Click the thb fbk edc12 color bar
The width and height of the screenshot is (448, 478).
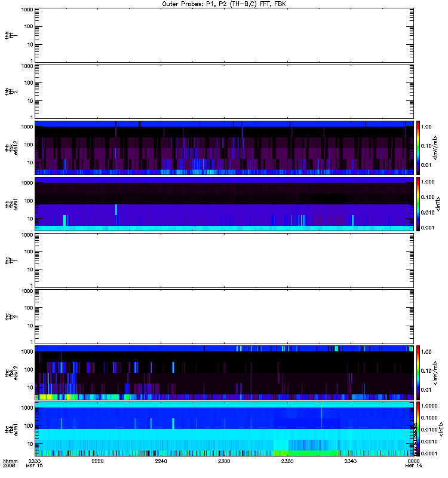click(418, 148)
